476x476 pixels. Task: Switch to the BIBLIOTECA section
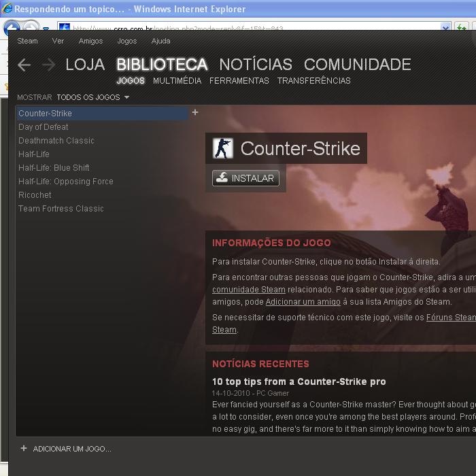162,65
